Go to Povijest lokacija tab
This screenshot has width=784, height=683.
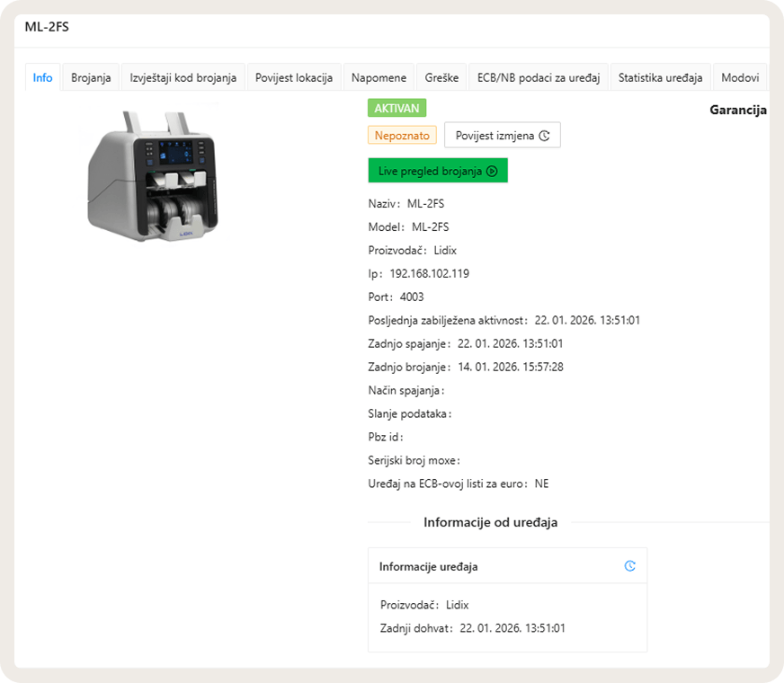tap(294, 77)
